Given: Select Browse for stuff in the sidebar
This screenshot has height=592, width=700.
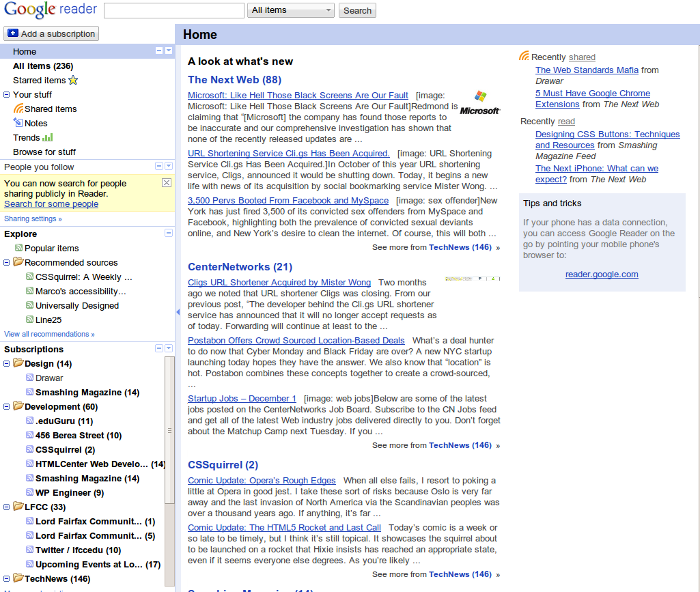Looking at the screenshot, I should coord(44,152).
